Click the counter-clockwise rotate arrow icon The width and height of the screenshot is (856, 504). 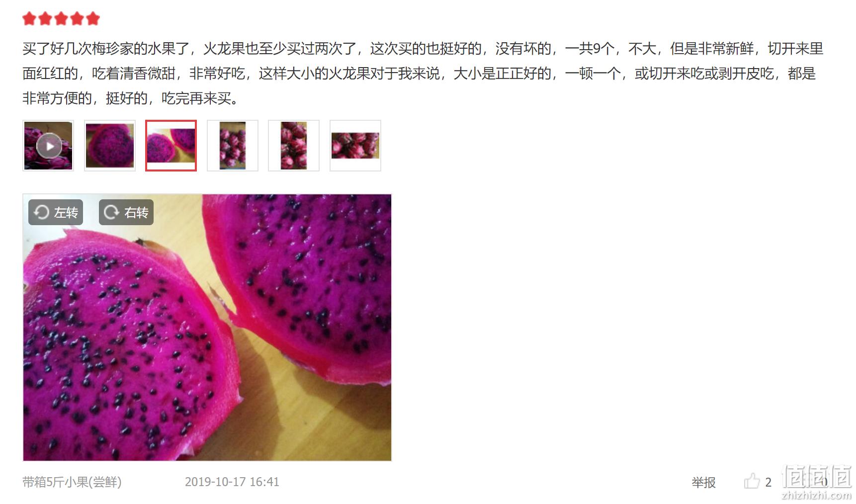tap(41, 212)
